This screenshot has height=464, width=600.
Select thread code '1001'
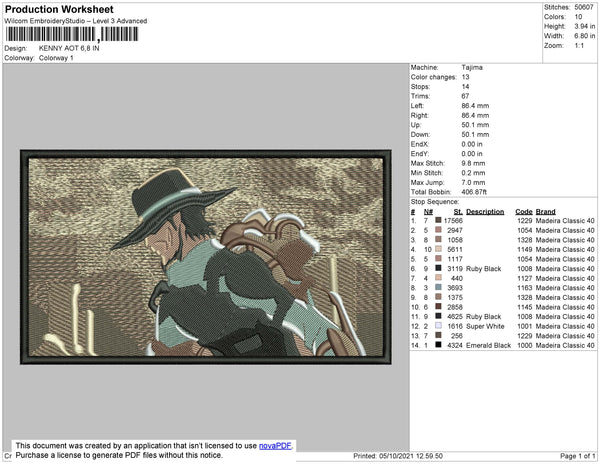525,326
